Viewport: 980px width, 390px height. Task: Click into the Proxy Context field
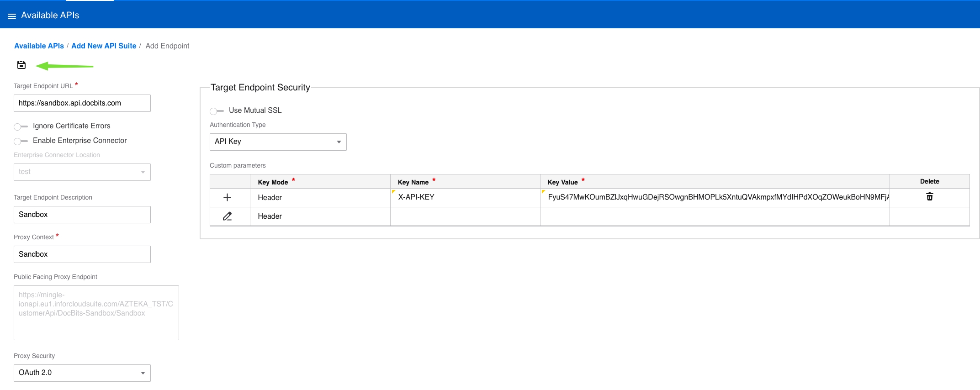click(x=82, y=254)
